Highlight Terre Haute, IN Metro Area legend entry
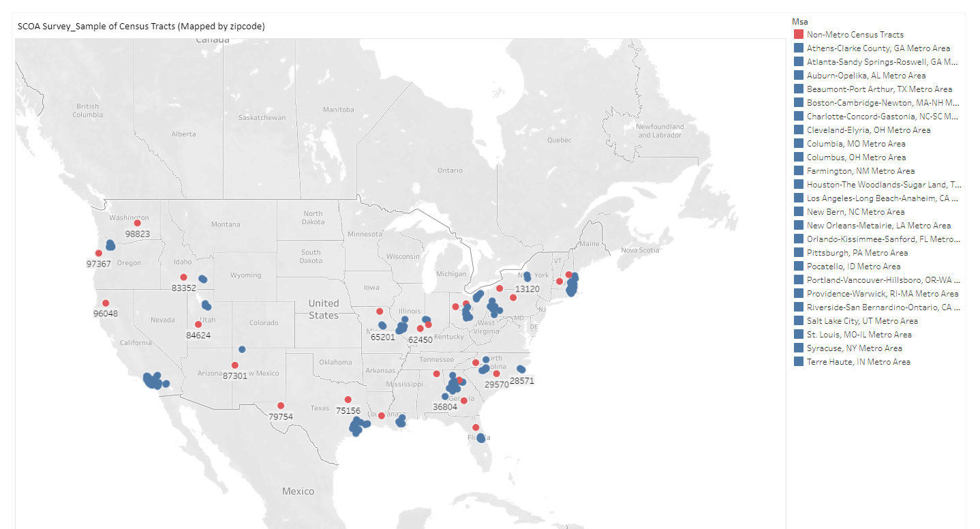Image resolution: width=980 pixels, height=529 pixels. point(858,362)
